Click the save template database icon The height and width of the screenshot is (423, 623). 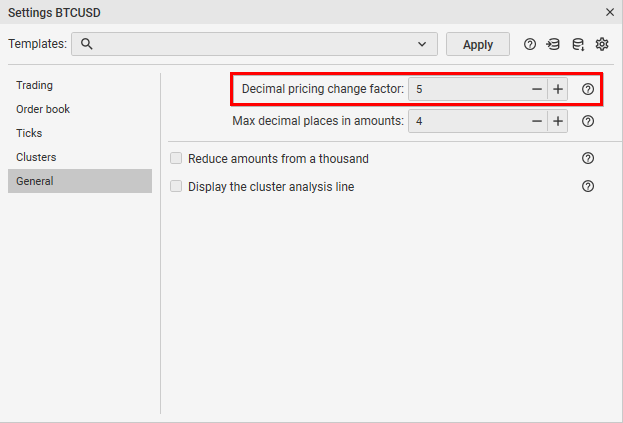(578, 44)
